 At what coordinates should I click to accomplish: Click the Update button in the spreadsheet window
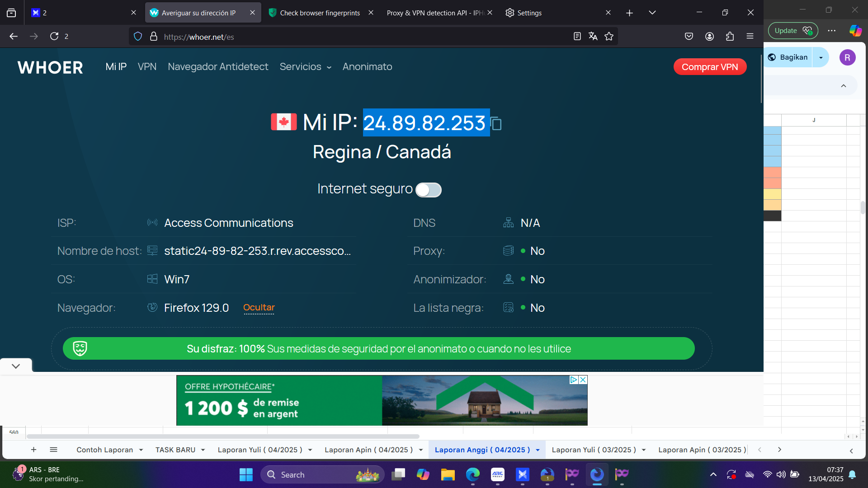point(793,31)
